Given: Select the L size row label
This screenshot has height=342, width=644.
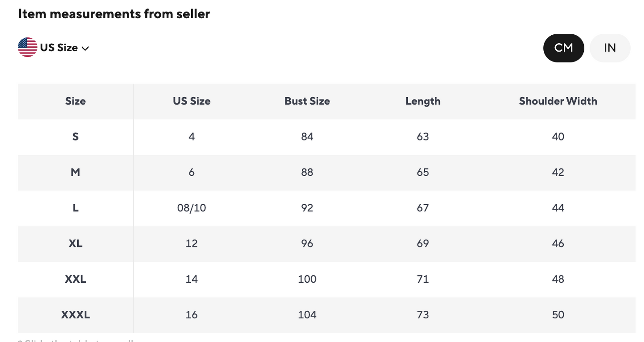Looking at the screenshot, I should pos(75,208).
